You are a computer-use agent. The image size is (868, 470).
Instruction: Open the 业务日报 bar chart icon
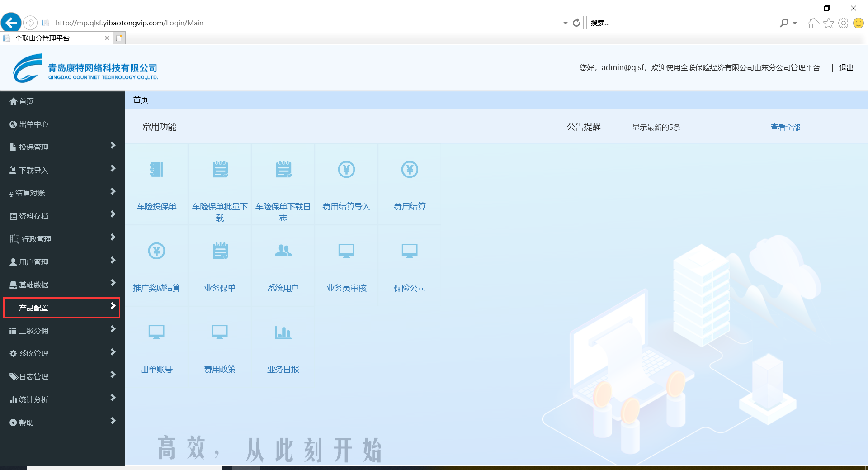[x=283, y=332]
